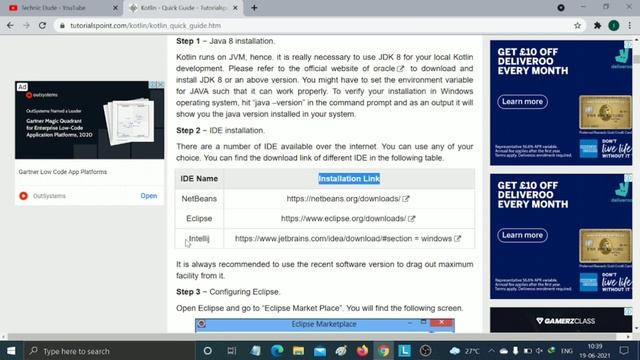640x360 pixels.
Task: Launch Firefox from the taskbar
Action: [362, 351]
